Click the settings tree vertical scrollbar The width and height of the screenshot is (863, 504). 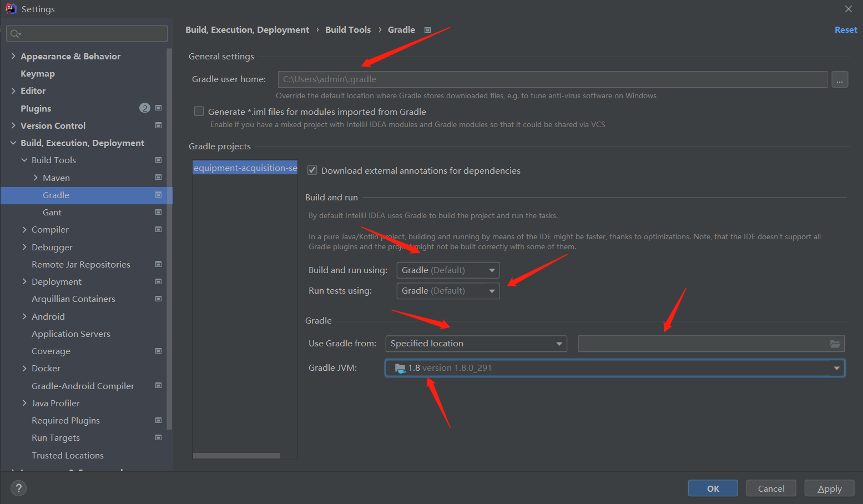pyautogui.click(x=169, y=239)
